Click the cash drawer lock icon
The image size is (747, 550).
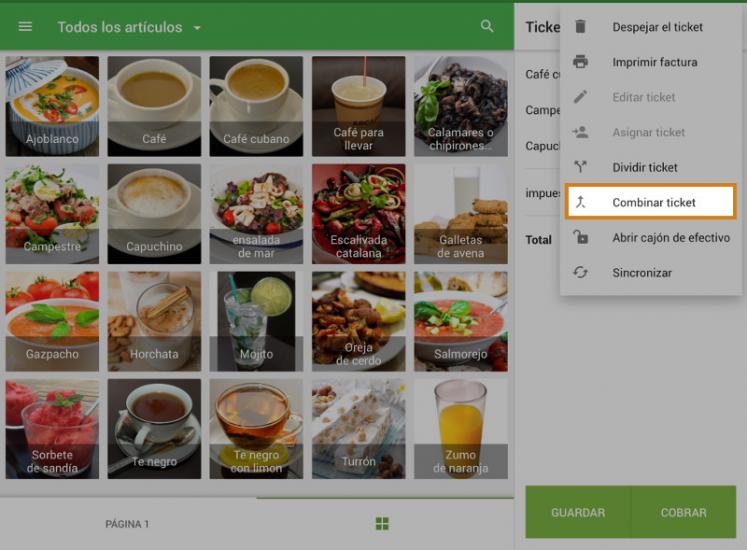[580, 238]
